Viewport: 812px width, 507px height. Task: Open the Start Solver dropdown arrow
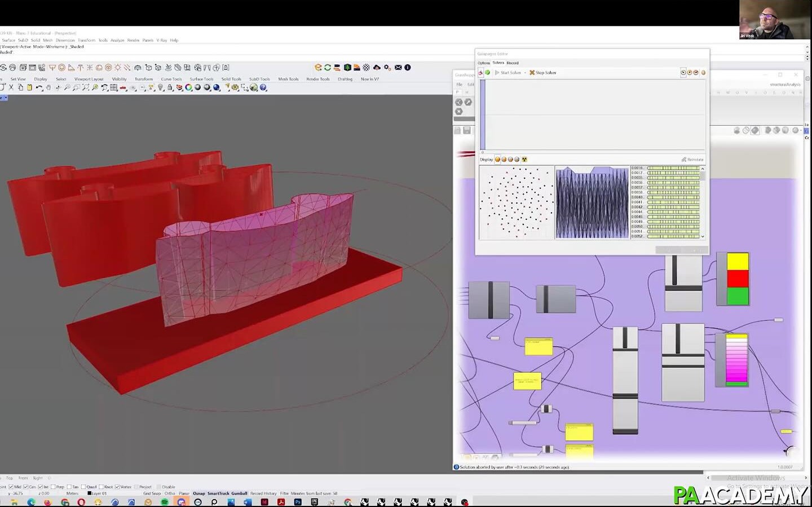[525, 73]
